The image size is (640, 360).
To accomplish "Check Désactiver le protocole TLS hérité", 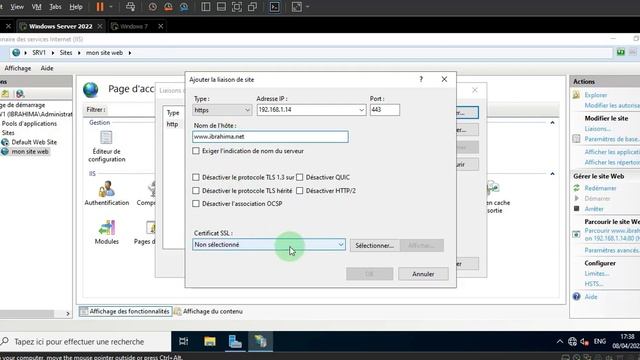I will 196,191.
